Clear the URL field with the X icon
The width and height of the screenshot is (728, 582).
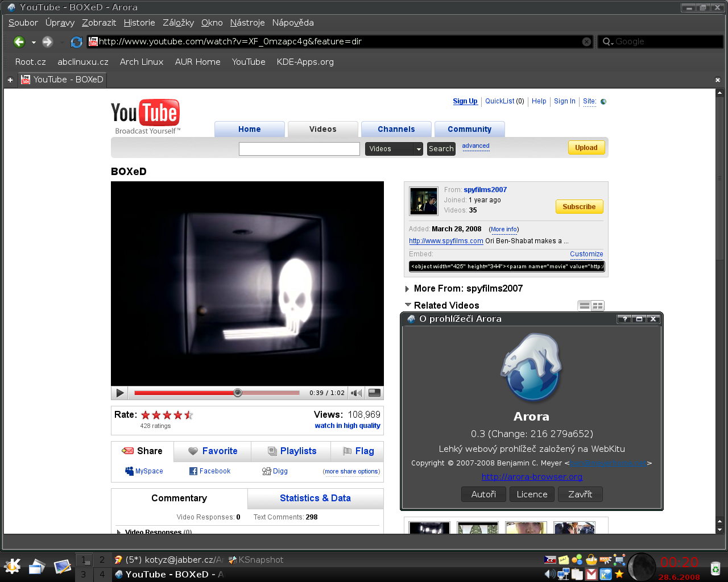coord(586,41)
